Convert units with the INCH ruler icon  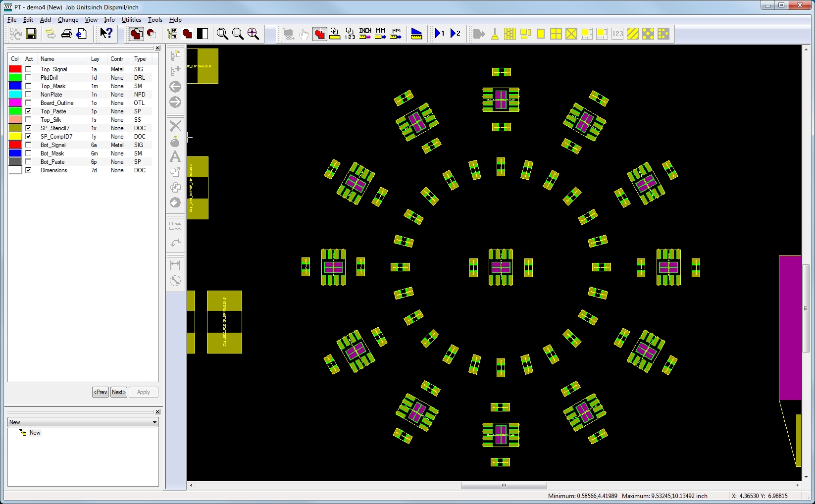point(365,34)
